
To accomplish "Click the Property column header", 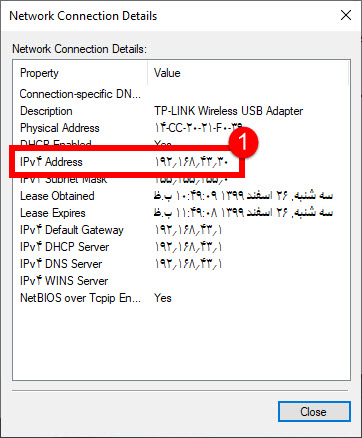I will (80, 73).
